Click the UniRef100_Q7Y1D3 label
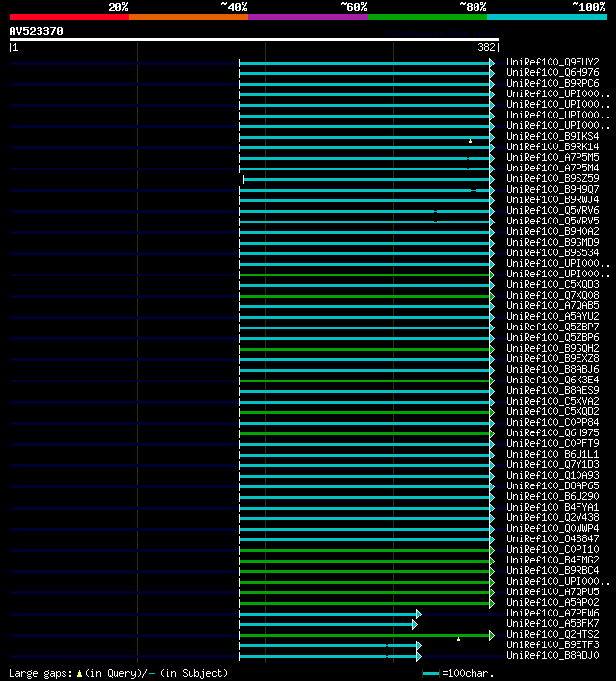616x681 pixels. [552, 464]
